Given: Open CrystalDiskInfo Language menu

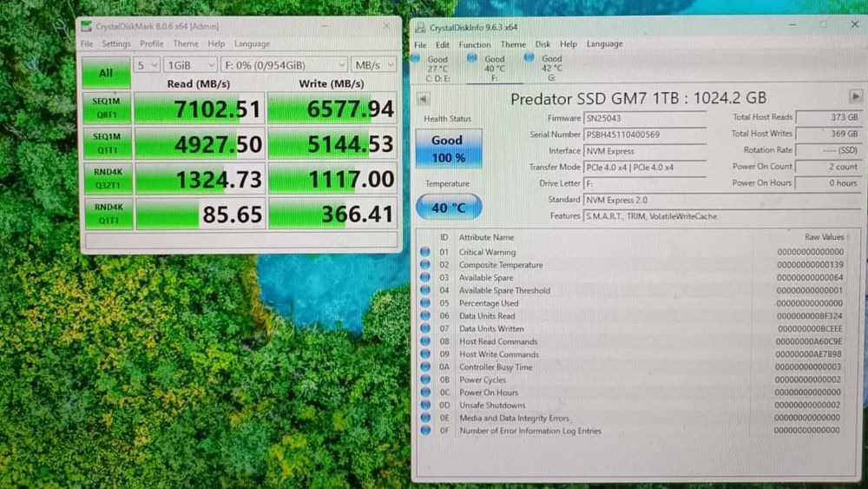Looking at the screenshot, I should point(604,44).
